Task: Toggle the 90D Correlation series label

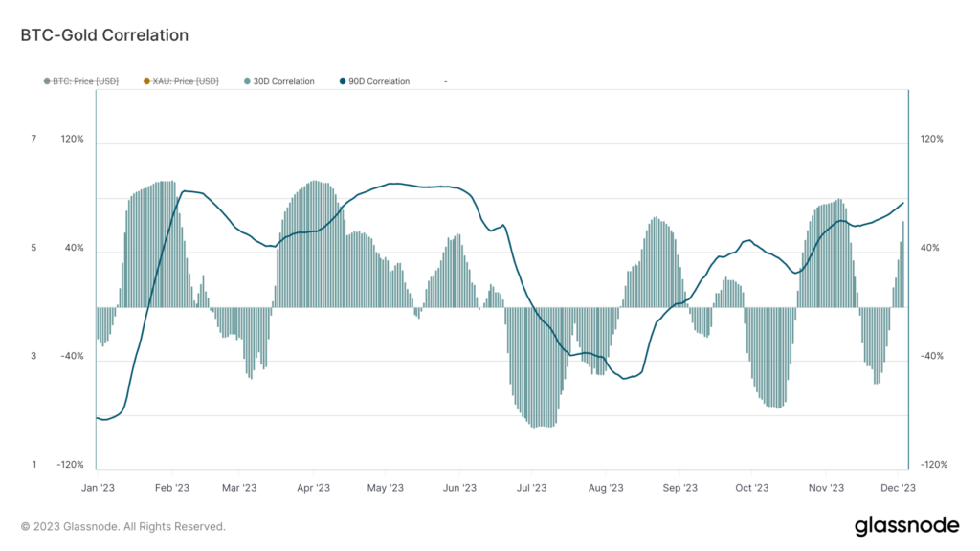Action: click(379, 82)
